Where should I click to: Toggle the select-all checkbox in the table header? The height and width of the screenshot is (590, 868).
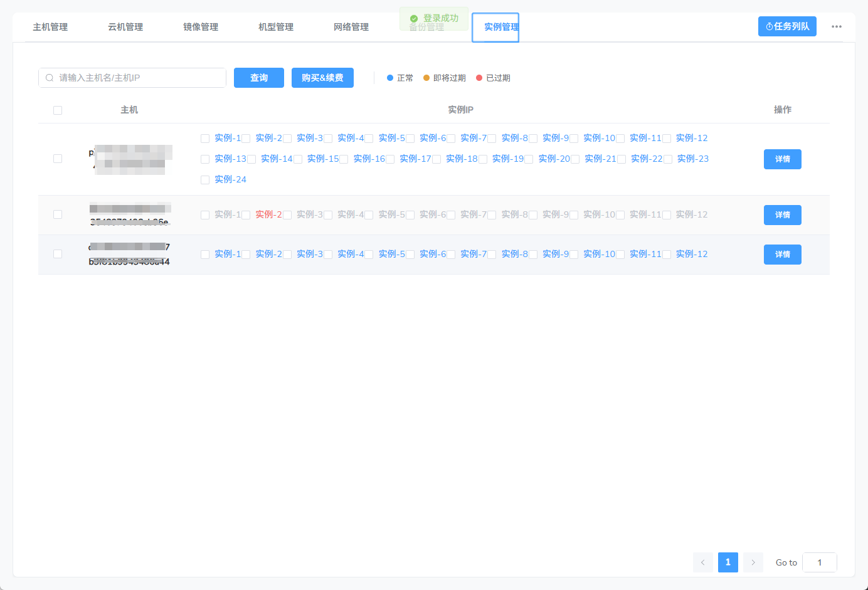[x=58, y=110]
